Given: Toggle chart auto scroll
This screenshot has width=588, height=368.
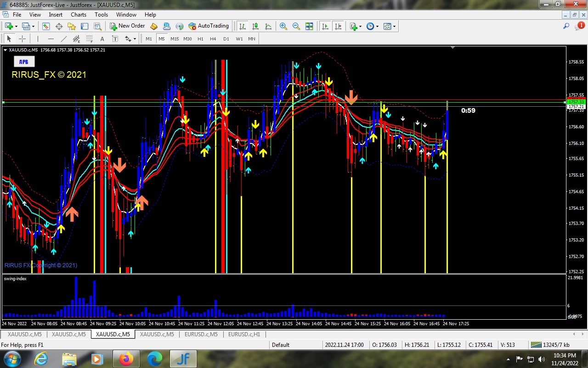Looking at the screenshot, I should [325, 26].
